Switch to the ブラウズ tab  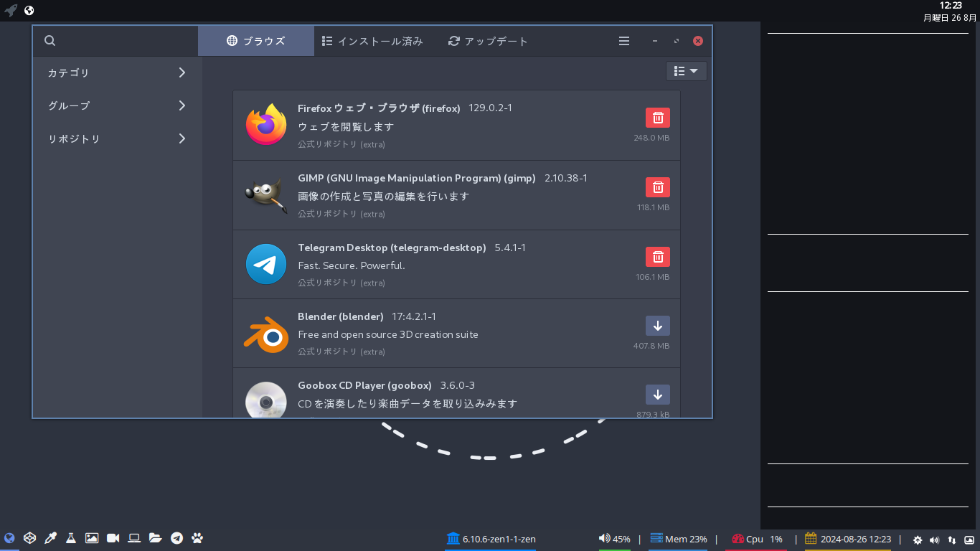pyautogui.click(x=256, y=41)
